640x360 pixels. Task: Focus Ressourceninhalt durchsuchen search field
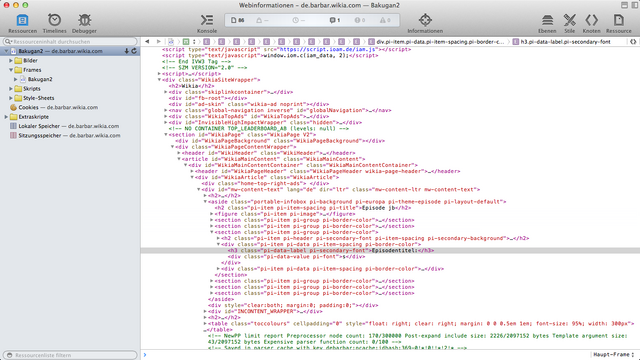pos(70,42)
